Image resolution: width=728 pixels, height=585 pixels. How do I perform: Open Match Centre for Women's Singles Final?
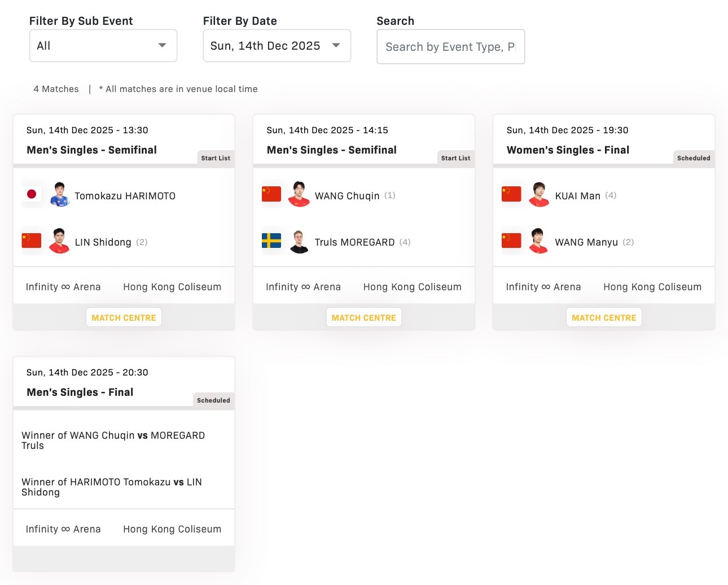(x=603, y=317)
